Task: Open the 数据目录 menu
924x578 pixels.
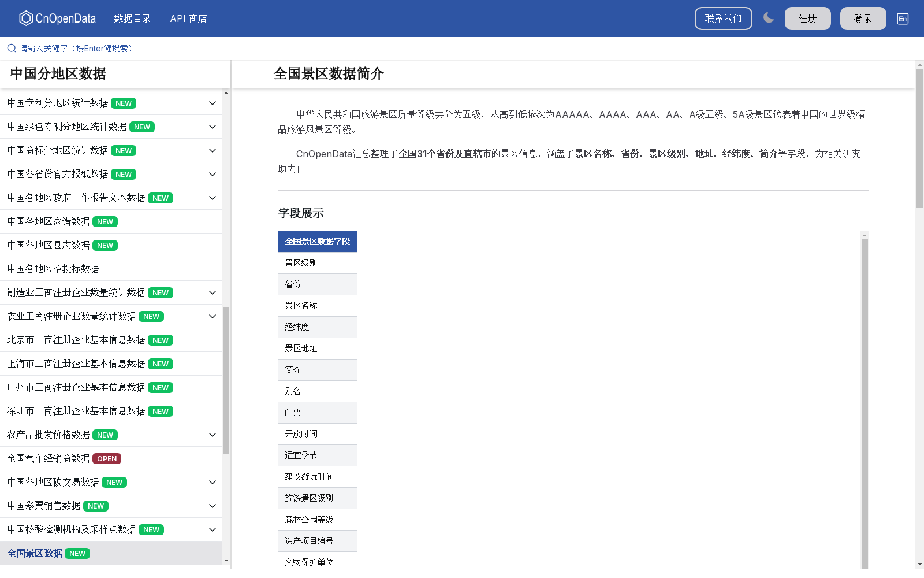Action: (132, 18)
